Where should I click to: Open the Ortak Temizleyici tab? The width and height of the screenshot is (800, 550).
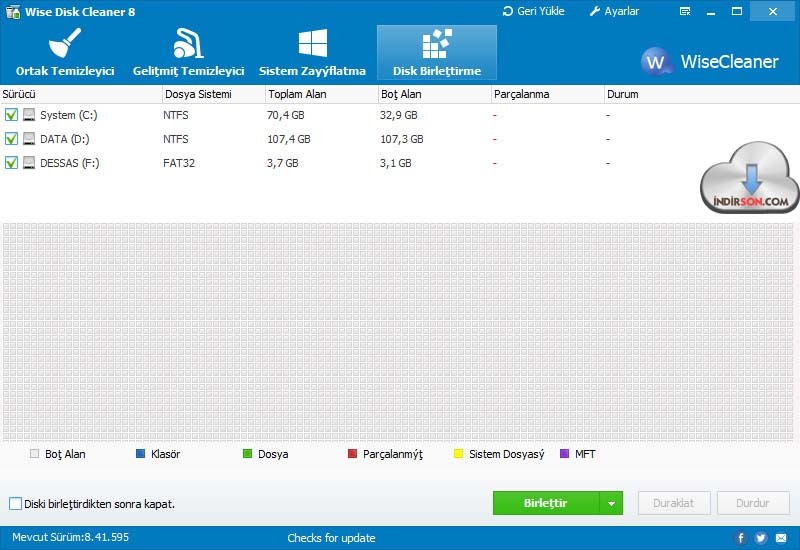point(65,53)
